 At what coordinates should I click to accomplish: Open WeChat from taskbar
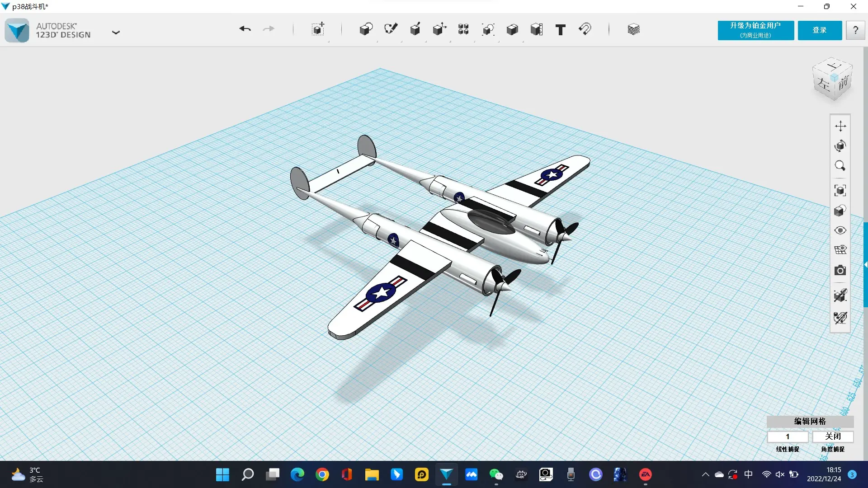(496, 474)
